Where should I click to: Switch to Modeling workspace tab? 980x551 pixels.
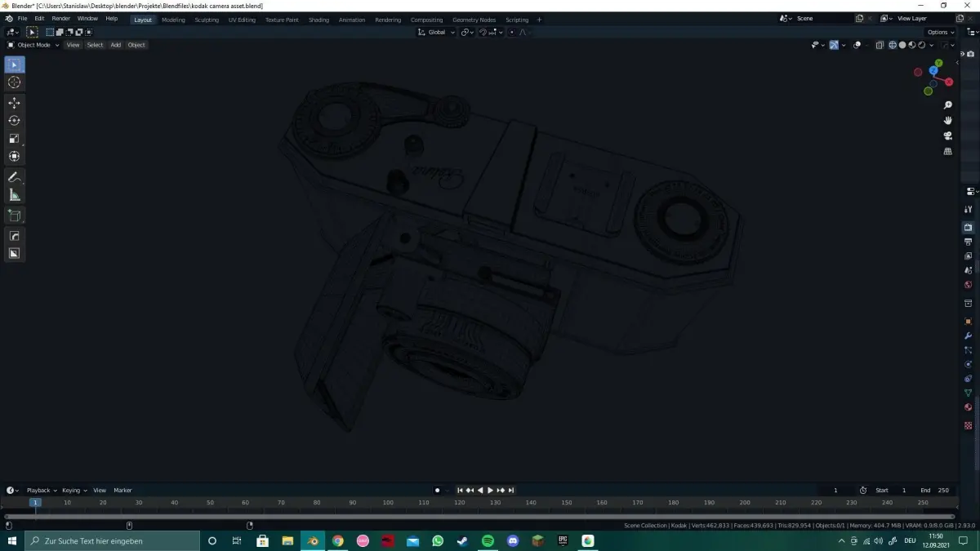tap(173, 20)
